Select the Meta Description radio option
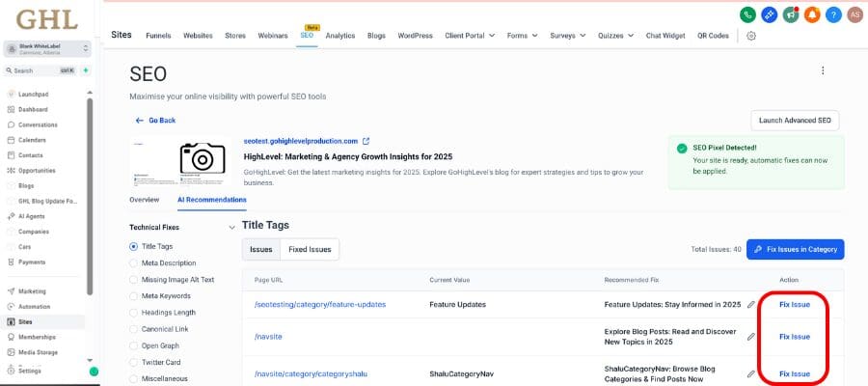Viewport: 868px width, 386px height. click(133, 263)
